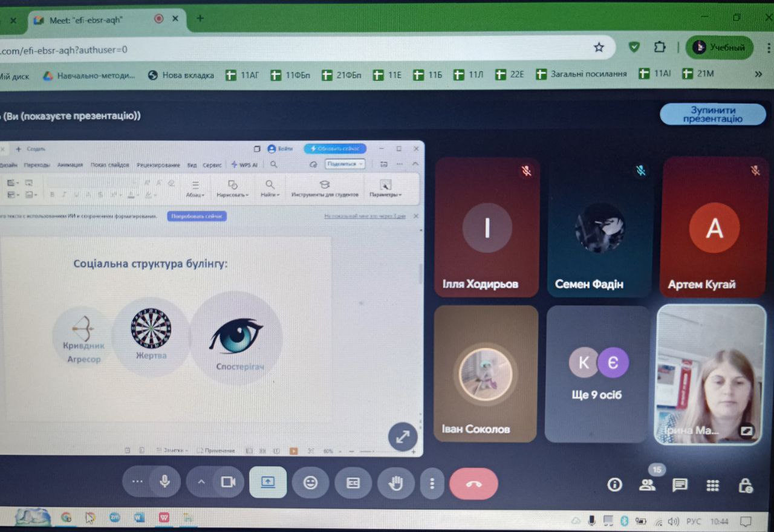Open host controls lock icon
The width and height of the screenshot is (774, 532).
point(746,485)
